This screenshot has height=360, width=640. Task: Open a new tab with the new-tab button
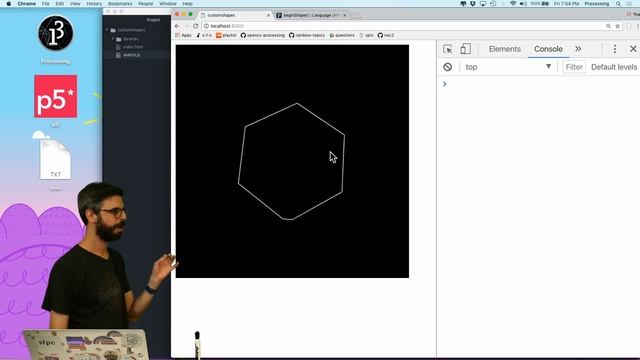point(356,16)
